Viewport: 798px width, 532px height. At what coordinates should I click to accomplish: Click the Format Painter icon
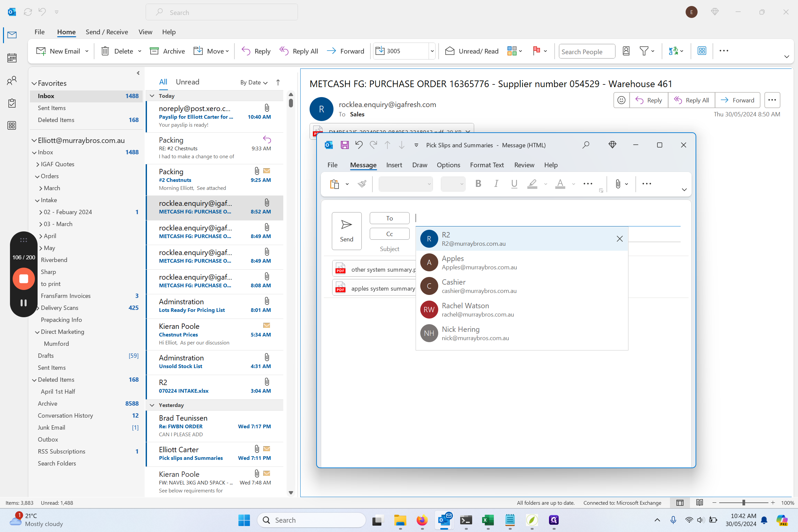[362, 184]
